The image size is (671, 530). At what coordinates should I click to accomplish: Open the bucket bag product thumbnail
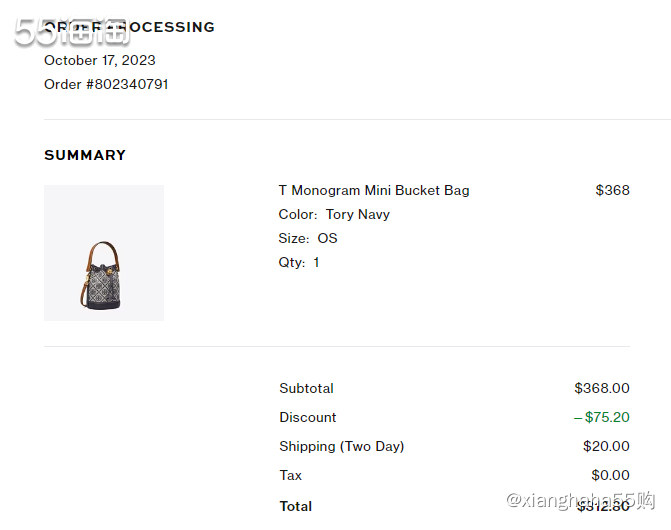point(104,253)
